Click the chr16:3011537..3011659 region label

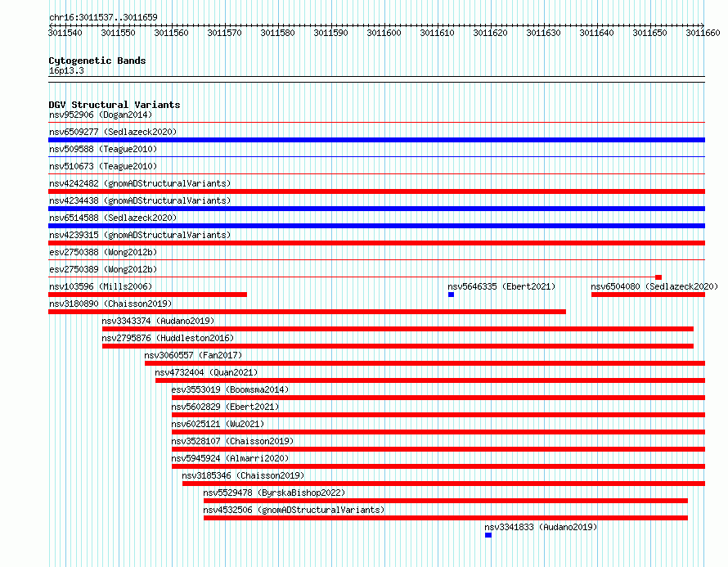(x=103, y=17)
